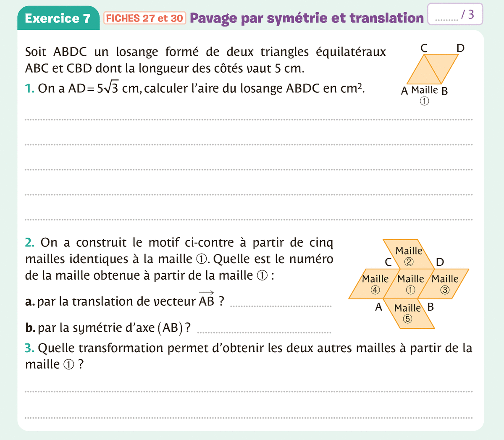
Task: Click the answer blank for symétrie d'axe (AB)
Action: pyautogui.click(x=264, y=333)
